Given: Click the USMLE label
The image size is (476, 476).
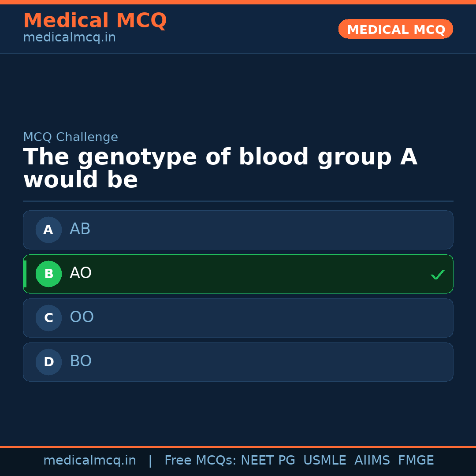Looking at the screenshot, I should click(x=325, y=460).
